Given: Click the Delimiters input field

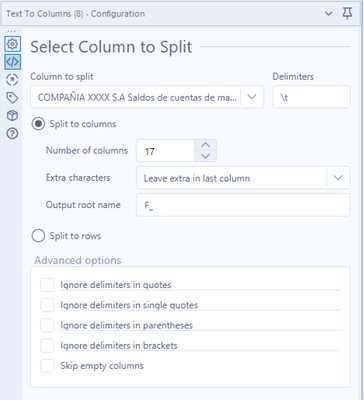Looking at the screenshot, I should 311,97.
